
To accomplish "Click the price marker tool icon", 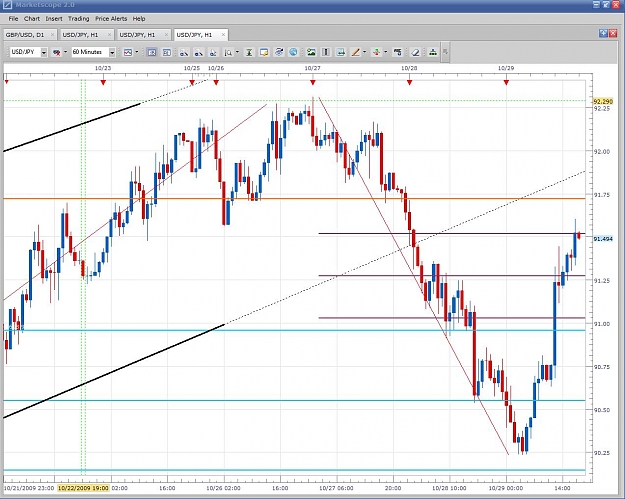I will click(397, 52).
